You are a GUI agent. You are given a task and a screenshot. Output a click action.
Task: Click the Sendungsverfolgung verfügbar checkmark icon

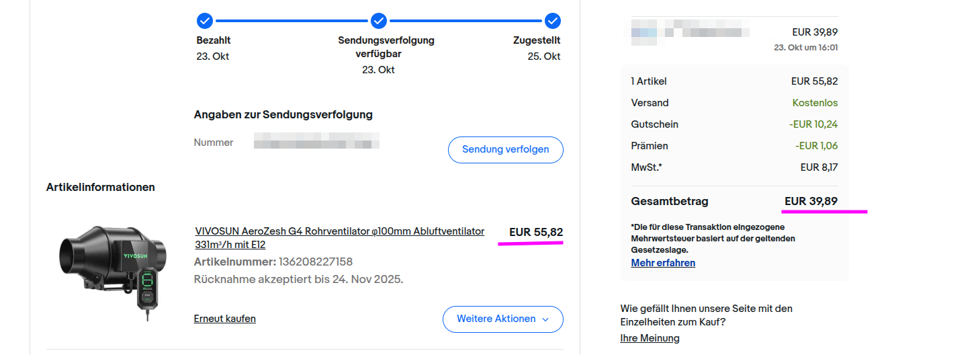[379, 20]
